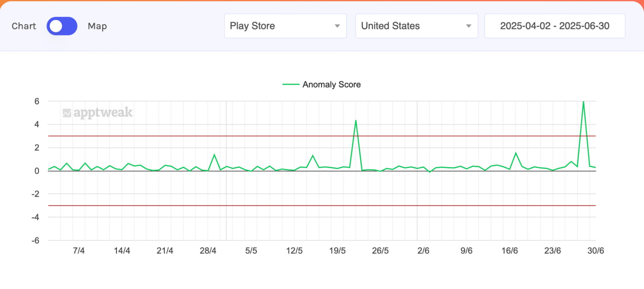Open the Play Store dropdown
The image size is (644, 289).
(x=285, y=26)
